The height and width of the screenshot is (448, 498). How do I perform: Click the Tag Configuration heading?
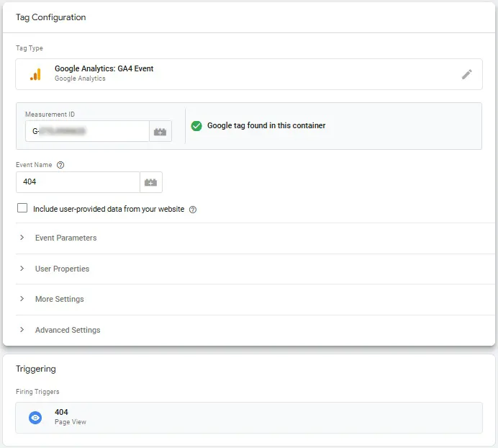coord(51,17)
